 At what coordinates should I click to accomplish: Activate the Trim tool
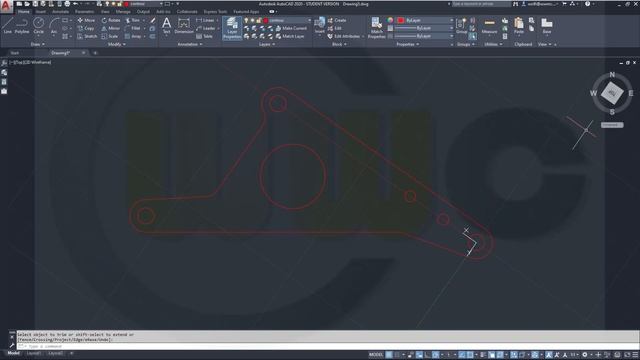click(133, 20)
